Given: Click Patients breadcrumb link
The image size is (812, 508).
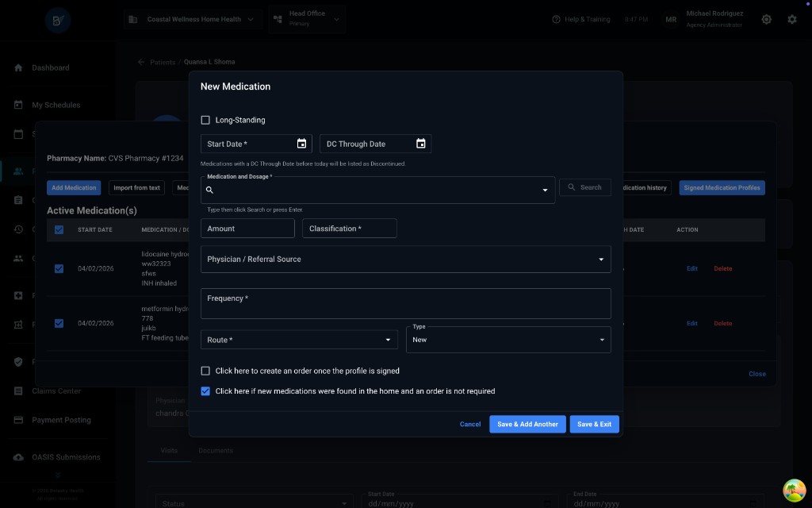Looking at the screenshot, I should (x=163, y=62).
